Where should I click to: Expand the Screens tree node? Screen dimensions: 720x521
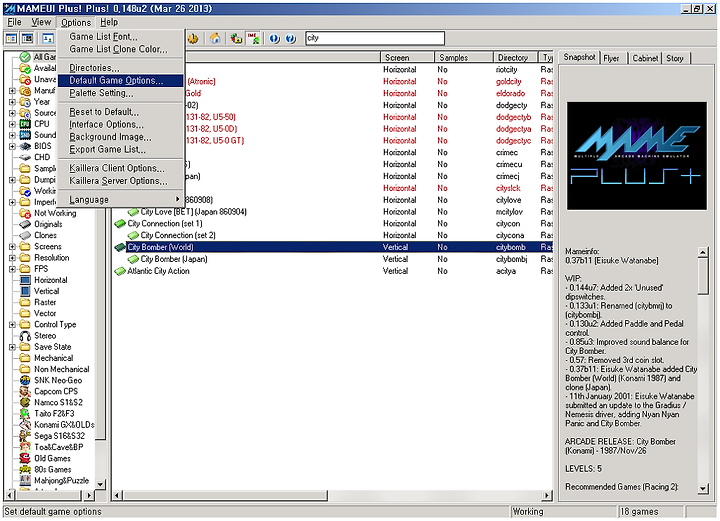point(12,246)
